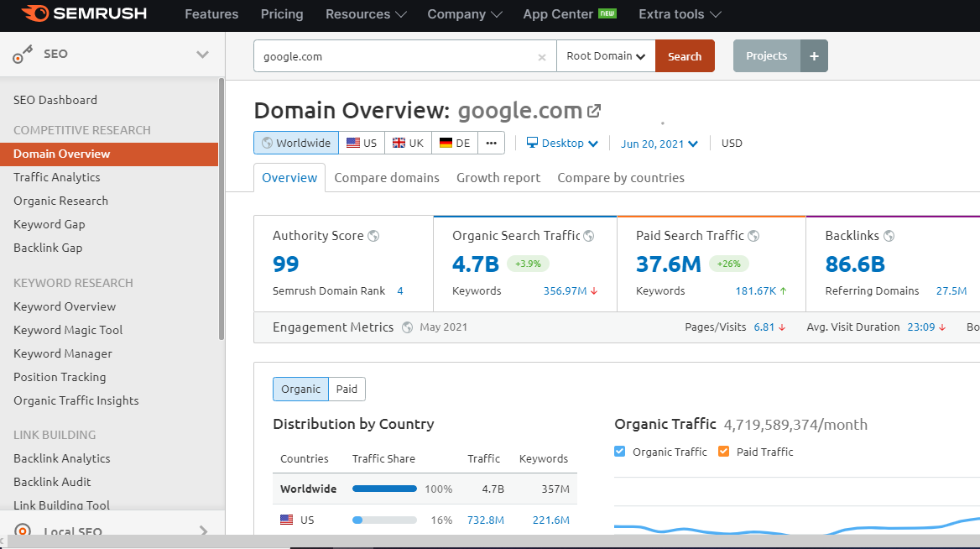Screen dimensions: 980x549
Task: Click the Desktop monitor icon
Action: (532, 143)
